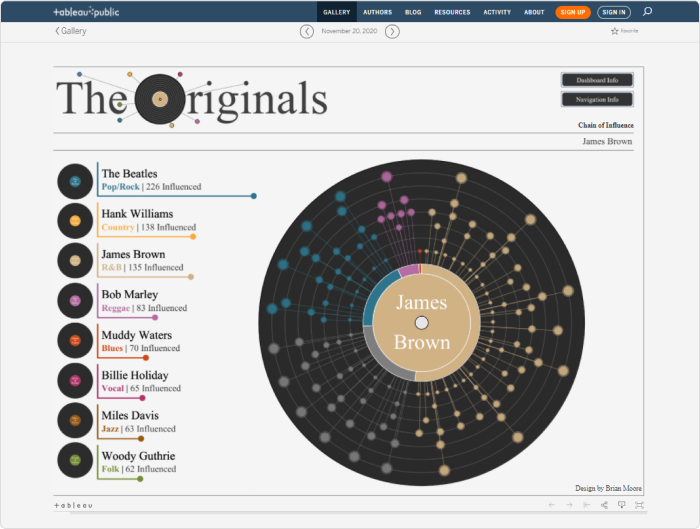Click the vinyl record in Originals title
This screenshot has height=529, width=700.
point(160,99)
